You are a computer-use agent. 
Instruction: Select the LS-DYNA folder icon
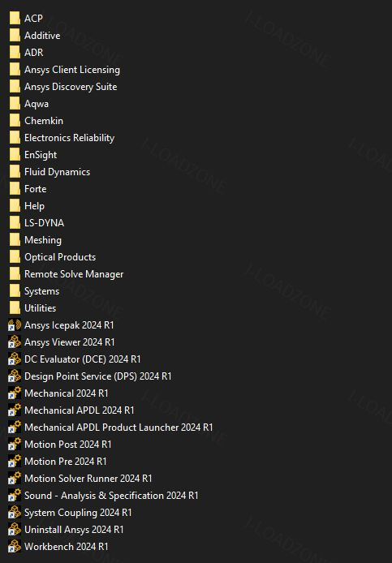(x=15, y=223)
